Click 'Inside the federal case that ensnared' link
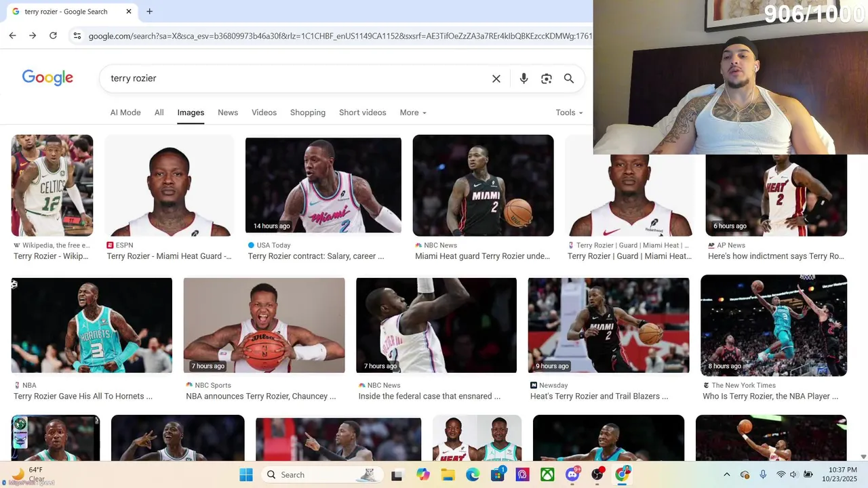Image resolution: width=868 pixels, height=488 pixels. pos(429,396)
